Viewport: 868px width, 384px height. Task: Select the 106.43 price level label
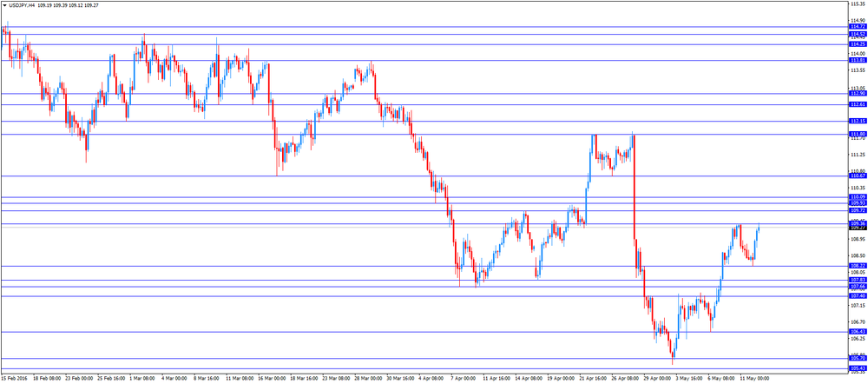(857, 331)
